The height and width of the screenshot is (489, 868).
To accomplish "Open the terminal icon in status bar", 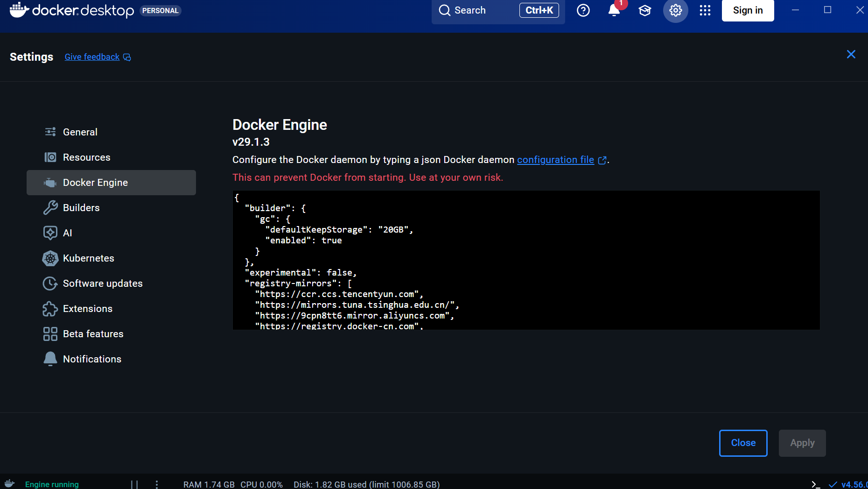I will [815, 484].
